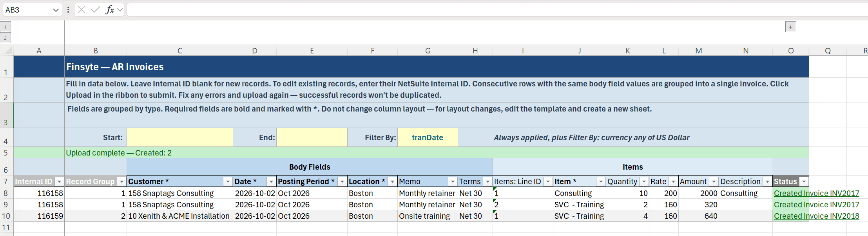The height and width of the screenshot is (236, 868).
Task: Click the yellow End date input cell
Action: tap(312, 137)
